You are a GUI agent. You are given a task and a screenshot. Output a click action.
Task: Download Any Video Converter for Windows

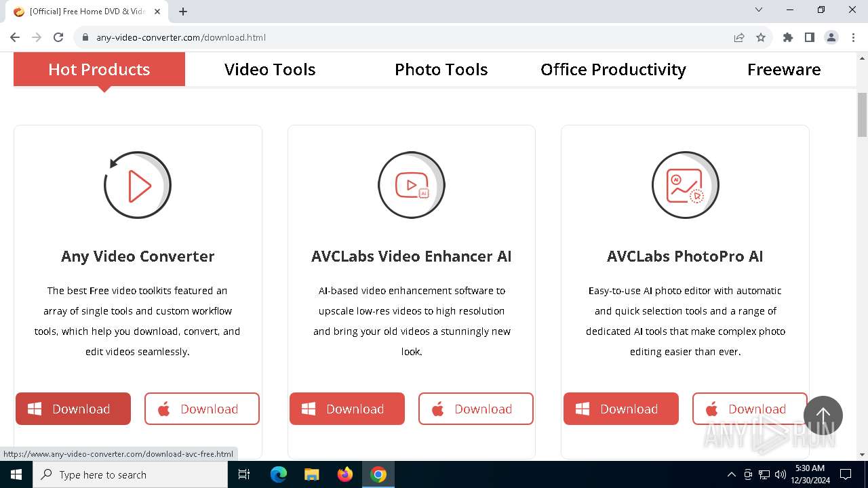point(73,409)
